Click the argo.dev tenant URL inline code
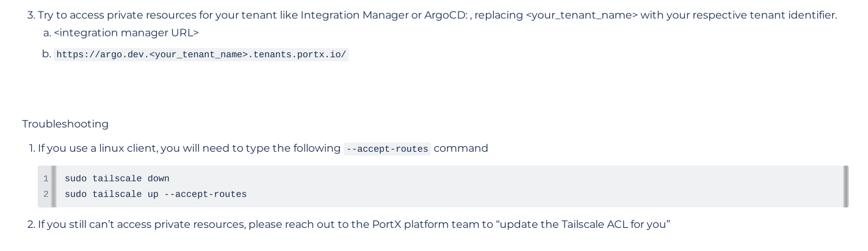Screen dimensions: 868x251 click(201, 54)
